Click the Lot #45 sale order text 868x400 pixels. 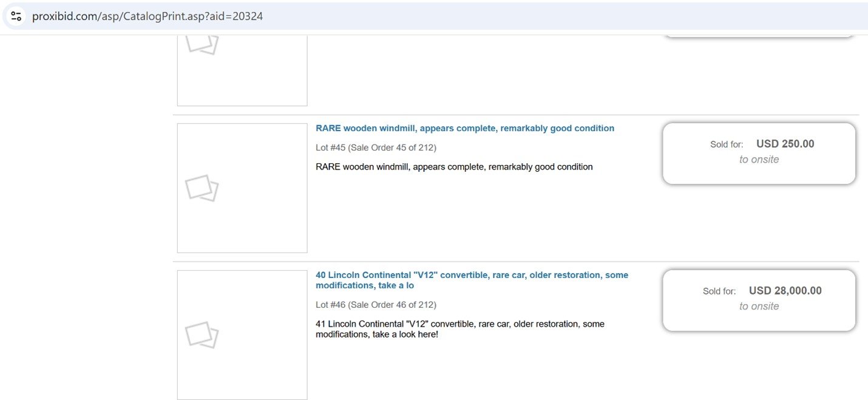pyautogui.click(x=376, y=147)
